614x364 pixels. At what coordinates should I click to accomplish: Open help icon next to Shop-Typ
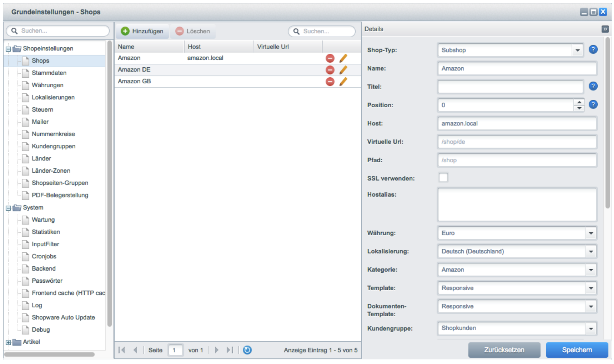(593, 50)
